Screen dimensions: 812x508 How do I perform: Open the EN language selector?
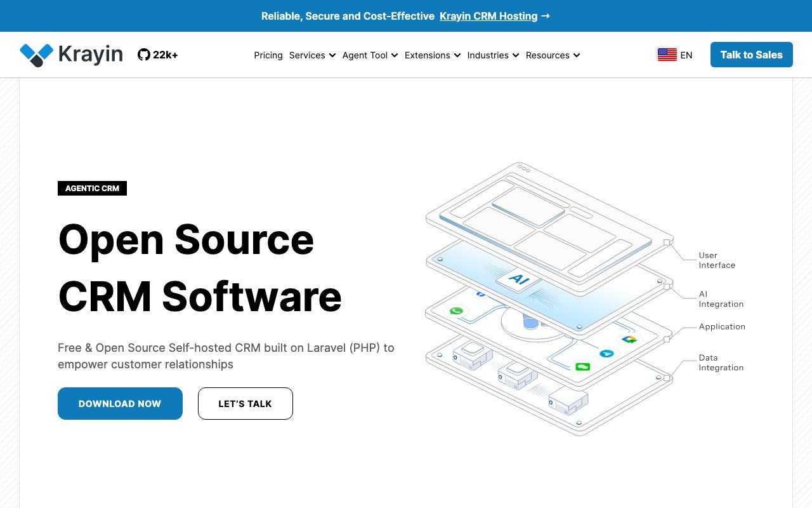point(675,55)
